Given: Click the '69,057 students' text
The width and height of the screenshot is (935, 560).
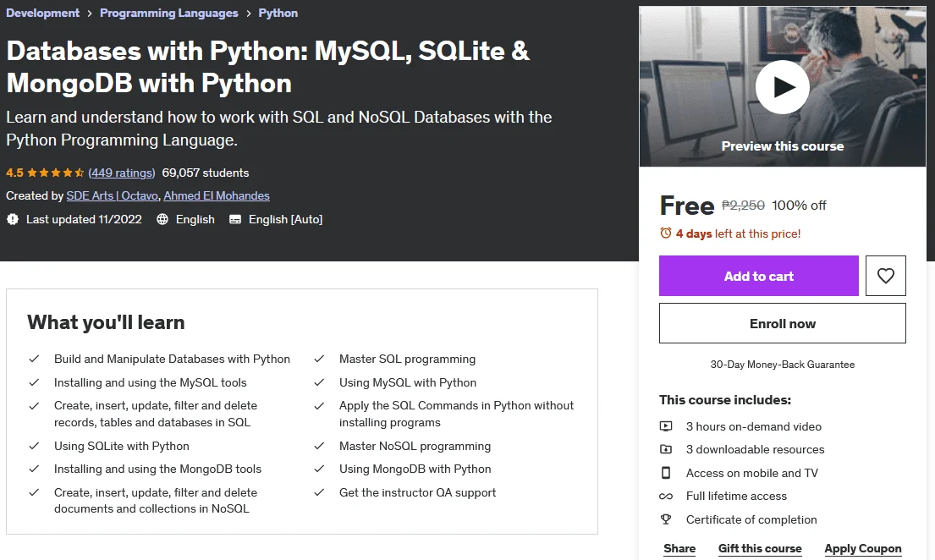Looking at the screenshot, I should click(x=205, y=173).
